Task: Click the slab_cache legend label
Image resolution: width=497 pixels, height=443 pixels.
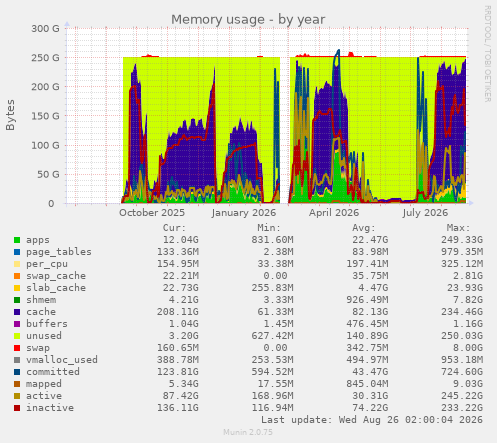Action: click(x=56, y=288)
